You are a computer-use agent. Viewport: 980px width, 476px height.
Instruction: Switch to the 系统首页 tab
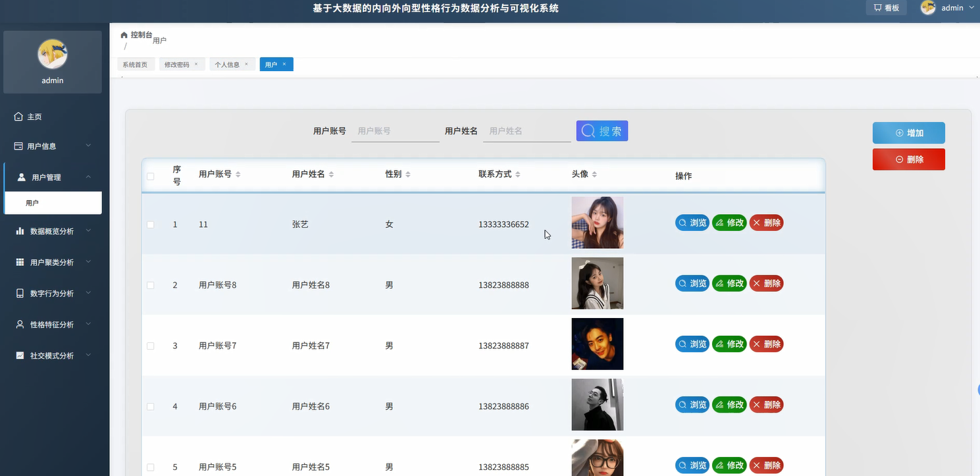pyautogui.click(x=135, y=65)
